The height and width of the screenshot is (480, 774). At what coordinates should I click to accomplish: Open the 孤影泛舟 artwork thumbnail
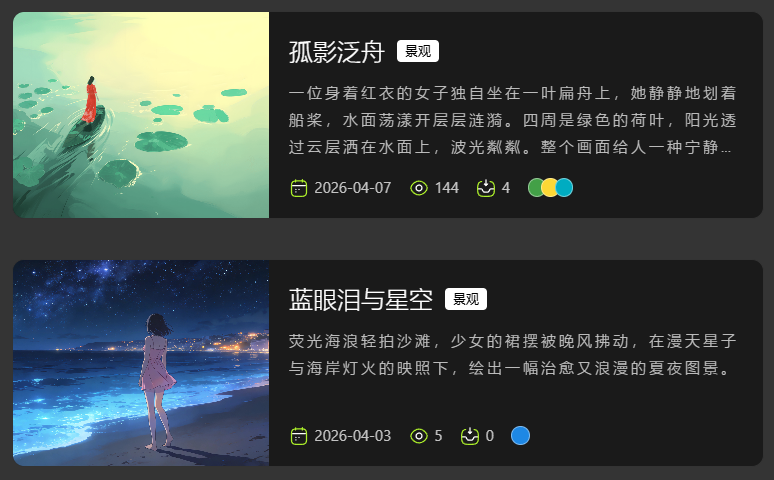[x=141, y=115]
